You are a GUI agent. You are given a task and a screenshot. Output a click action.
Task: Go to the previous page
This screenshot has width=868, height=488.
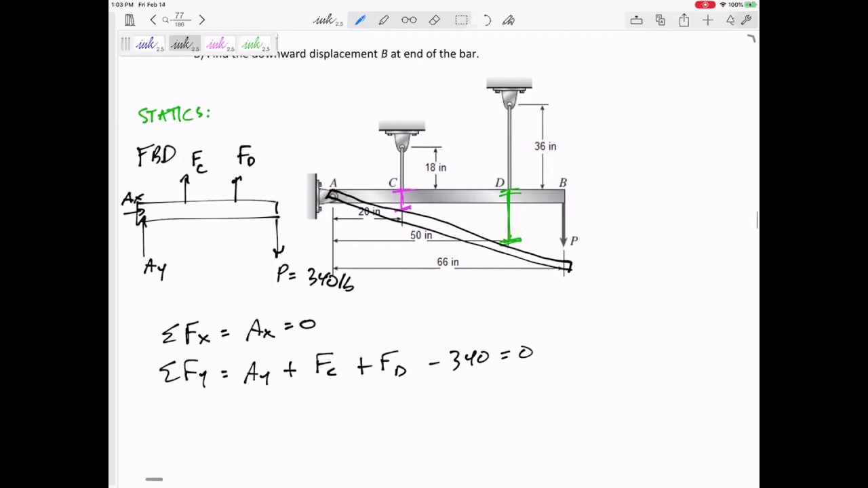[153, 20]
